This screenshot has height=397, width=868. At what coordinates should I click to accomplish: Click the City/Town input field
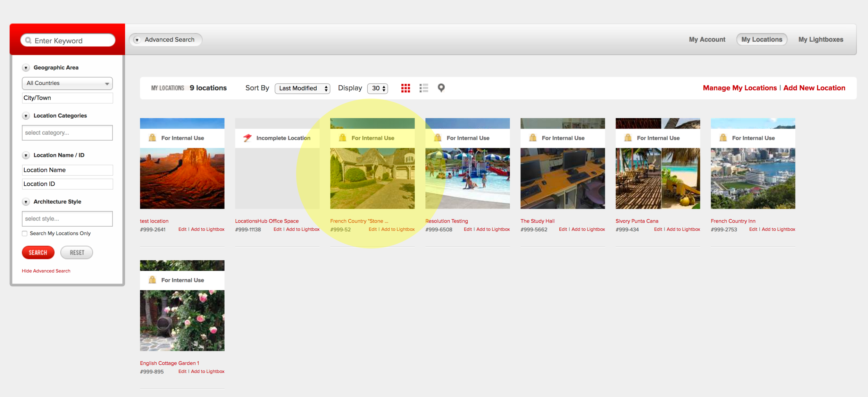pos(67,98)
